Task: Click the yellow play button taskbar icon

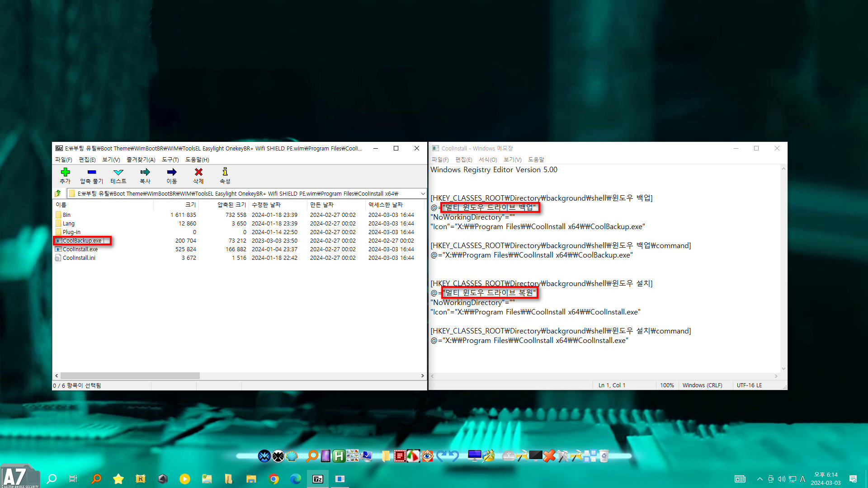Action: pos(184,479)
